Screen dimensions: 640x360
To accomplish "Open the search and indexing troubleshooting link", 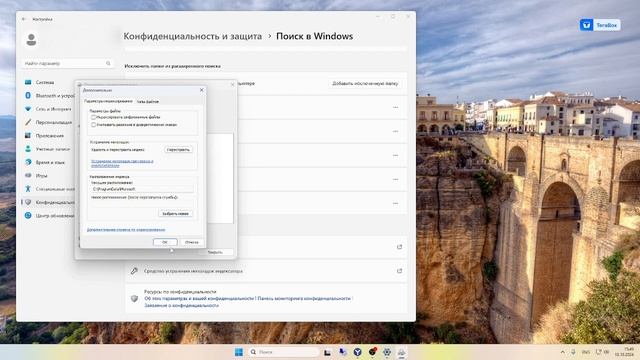I will (x=122, y=163).
